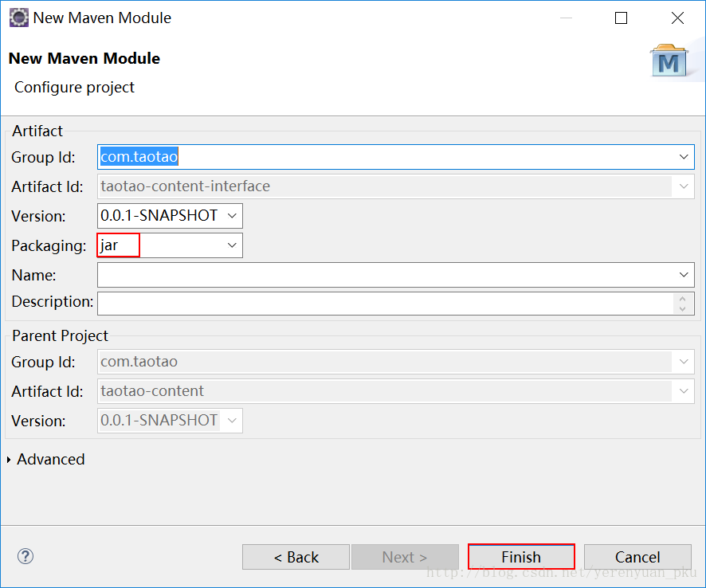Click the Eclipse icon in the title bar
The image size is (706, 588).
pyautogui.click(x=18, y=18)
